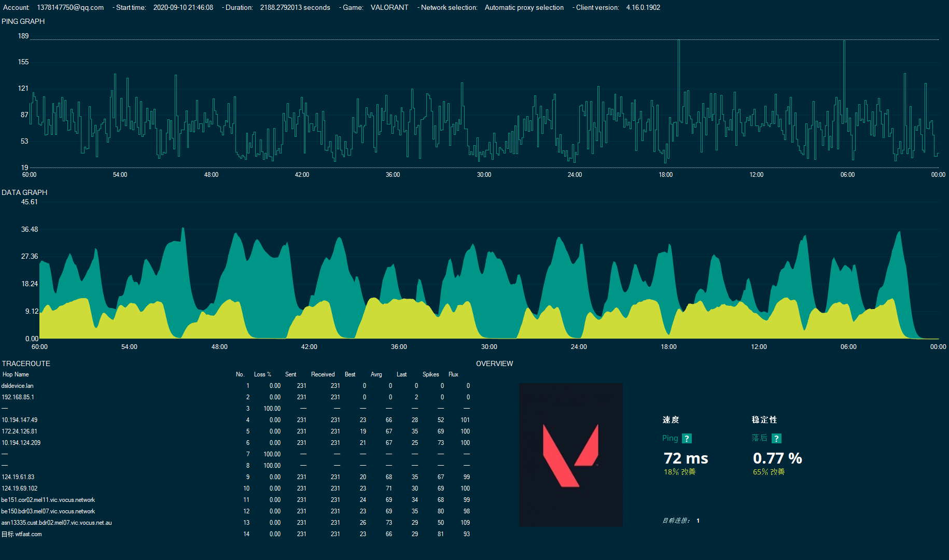This screenshot has width=949, height=560.
Task: Click the help icon beside Ping
Action: coord(687,439)
